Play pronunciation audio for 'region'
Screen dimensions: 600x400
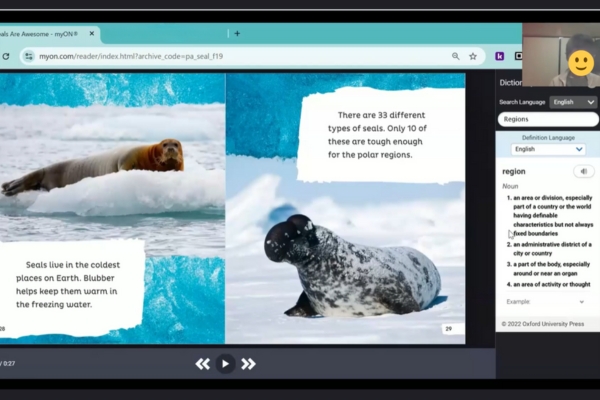[x=583, y=171]
